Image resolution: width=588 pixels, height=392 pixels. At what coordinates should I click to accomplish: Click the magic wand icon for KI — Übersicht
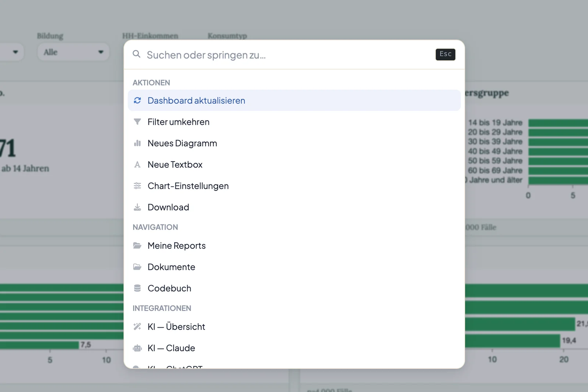click(x=137, y=326)
